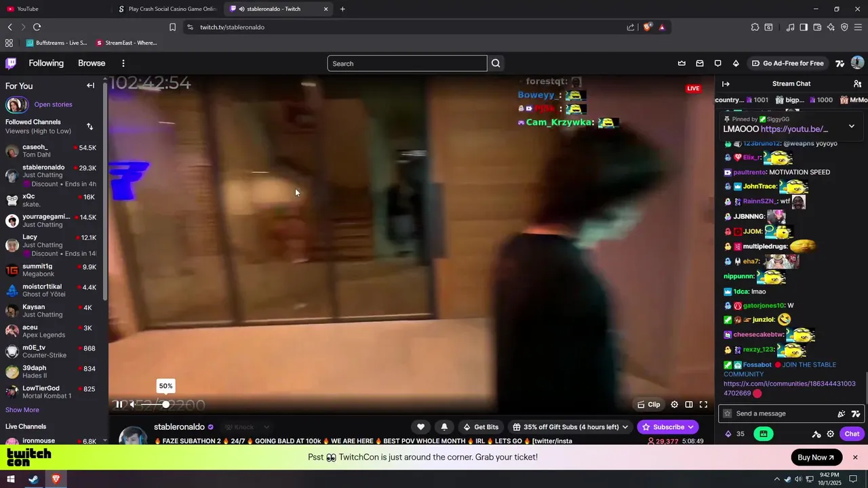Open the Brave VPN shield icon
The image size is (868, 488).
pyautogui.click(x=844, y=27)
